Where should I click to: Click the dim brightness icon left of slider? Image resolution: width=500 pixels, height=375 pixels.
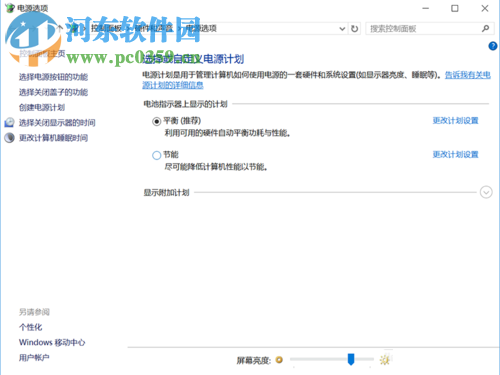(x=279, y=360)
